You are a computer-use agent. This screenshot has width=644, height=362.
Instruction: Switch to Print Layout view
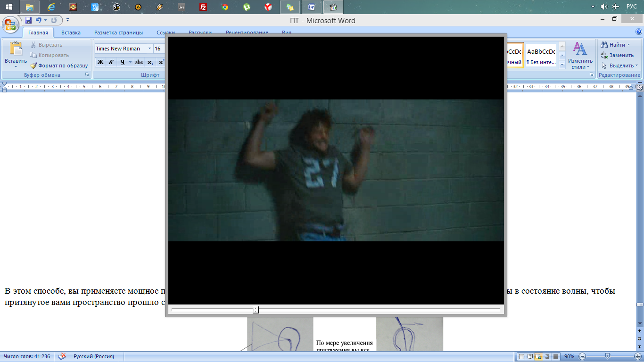click(521, 357)
